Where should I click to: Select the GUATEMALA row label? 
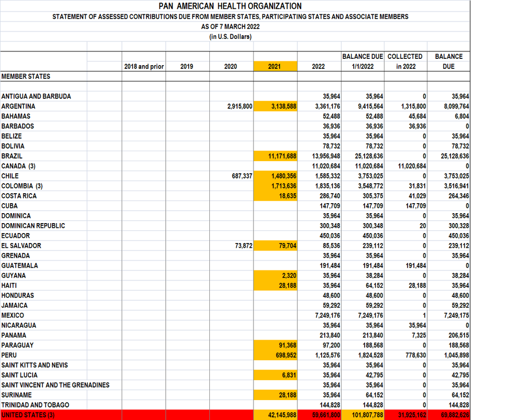point(19,266)
